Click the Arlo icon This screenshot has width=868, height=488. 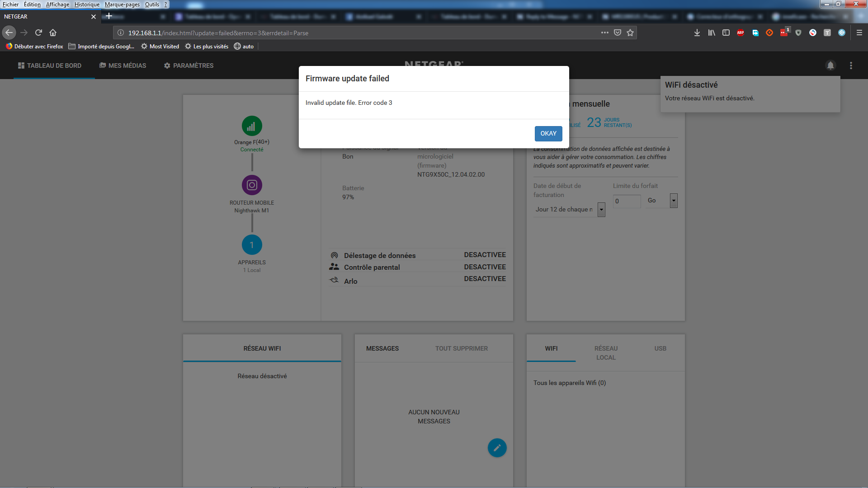[x=334, y=280]
